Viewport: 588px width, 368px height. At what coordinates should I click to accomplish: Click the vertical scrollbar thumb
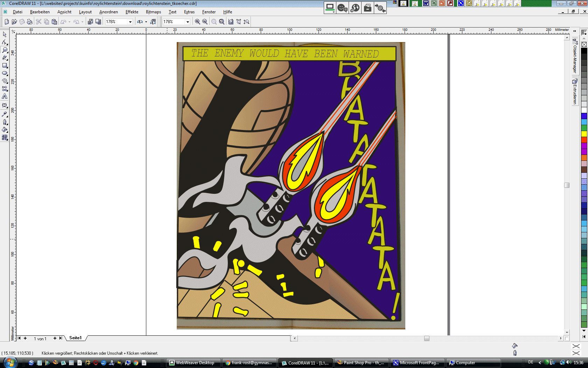(x=567, y=185)
